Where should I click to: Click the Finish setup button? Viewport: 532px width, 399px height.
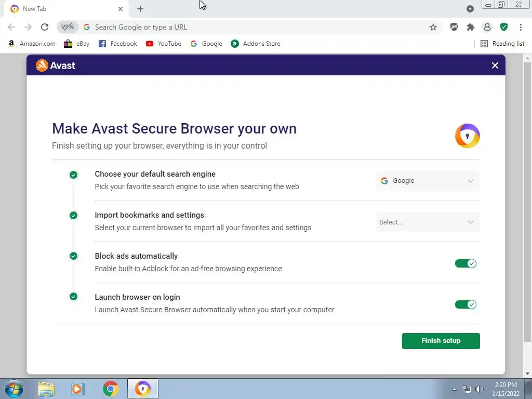click(x=441, y=341)
